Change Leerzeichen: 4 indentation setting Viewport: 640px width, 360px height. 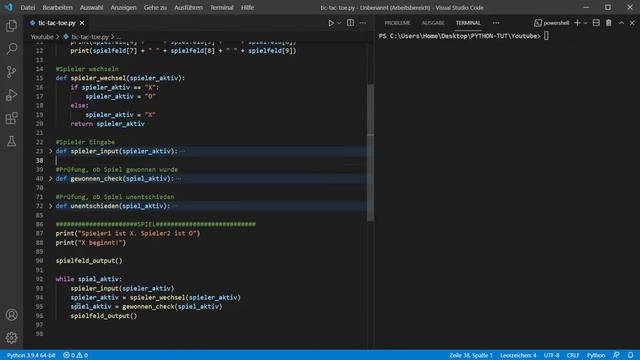tap(518, 355)
